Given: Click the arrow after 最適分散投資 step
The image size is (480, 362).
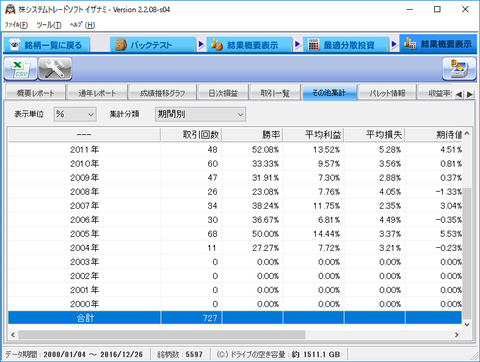Looking at the screenshot, I should 394,44.
